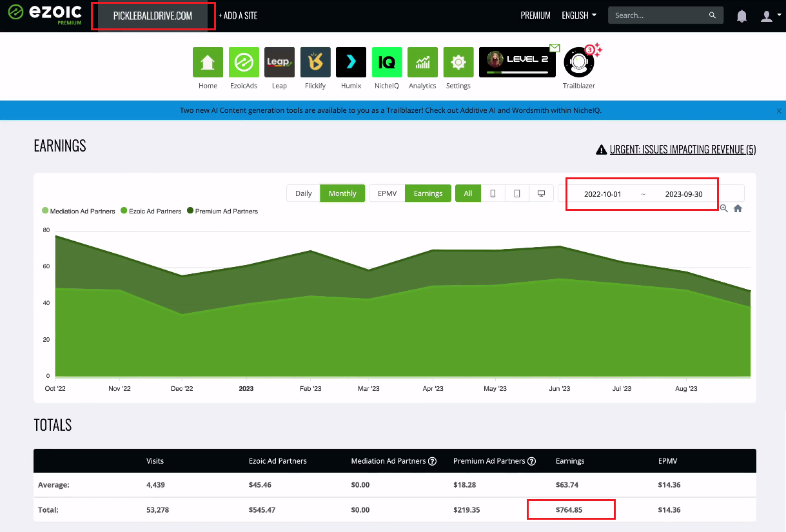Screen dimensions: 786x532
Task: Switch chart to Daily view
Action: point(304,193)
